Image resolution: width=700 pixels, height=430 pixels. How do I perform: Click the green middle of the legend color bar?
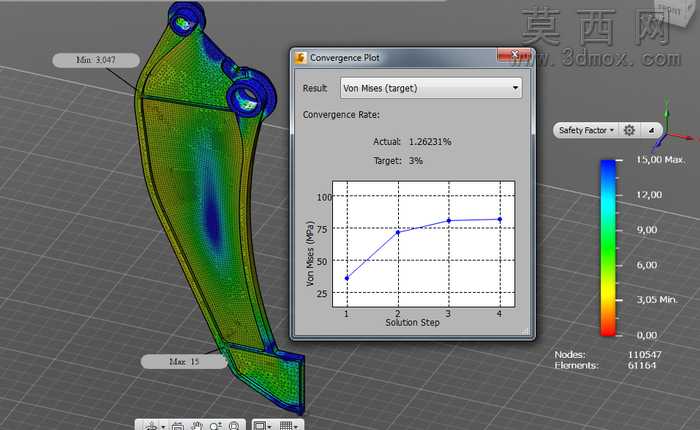click(x=608, y=248)
